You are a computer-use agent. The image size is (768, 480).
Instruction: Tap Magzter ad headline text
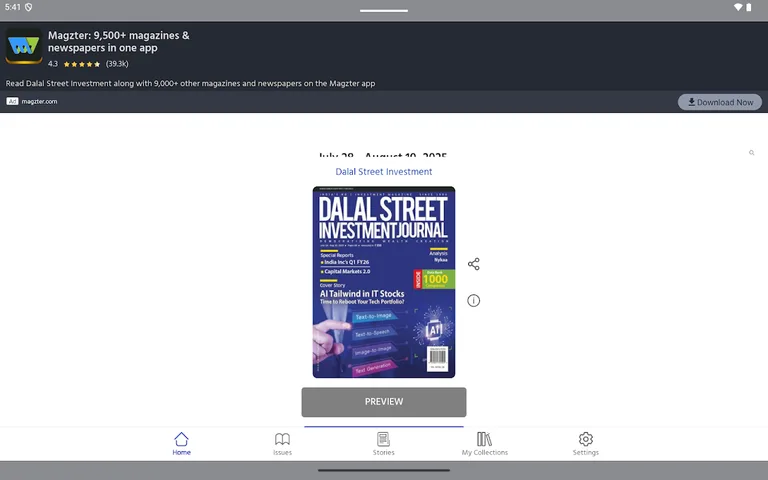[x=119, y=42]
